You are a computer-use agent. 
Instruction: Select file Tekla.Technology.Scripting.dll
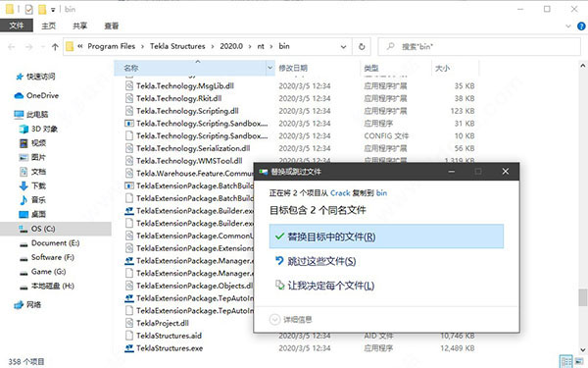point(187,111)
